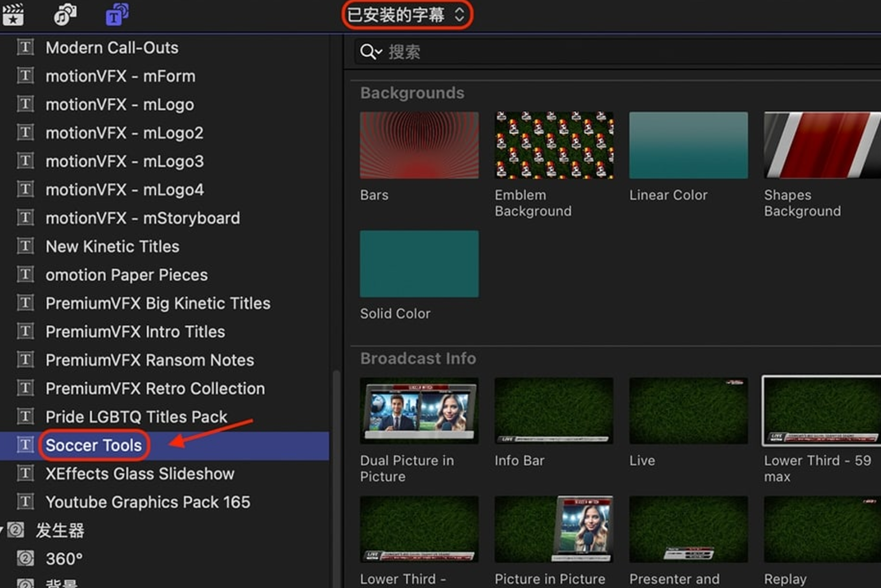Click the title icon beside Youtube Graphics Pack 165
The image size is (881, 588).
25,502
